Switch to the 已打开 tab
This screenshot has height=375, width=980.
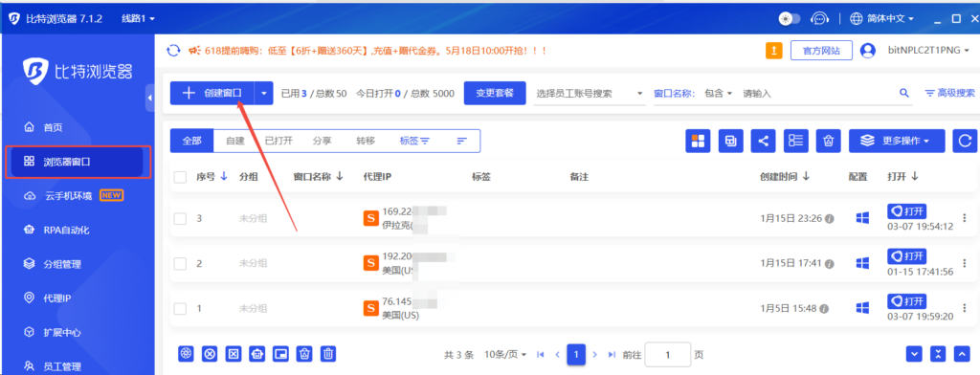(x=278, y=141)
